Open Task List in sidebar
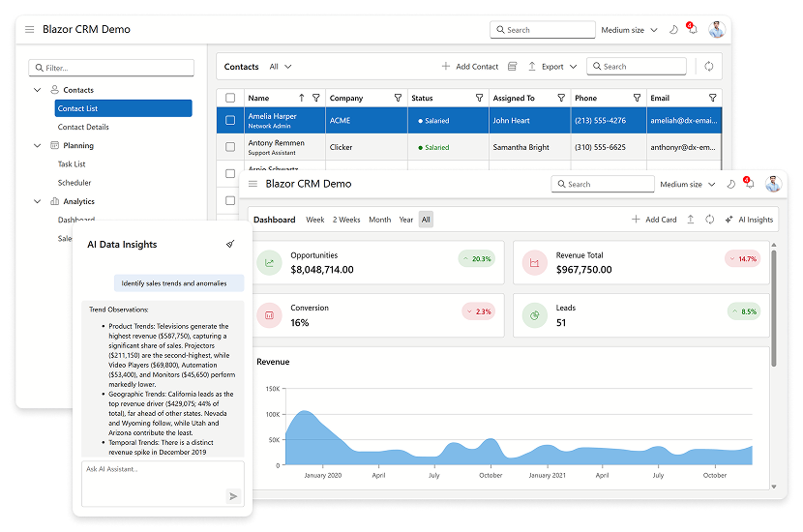 72,163
